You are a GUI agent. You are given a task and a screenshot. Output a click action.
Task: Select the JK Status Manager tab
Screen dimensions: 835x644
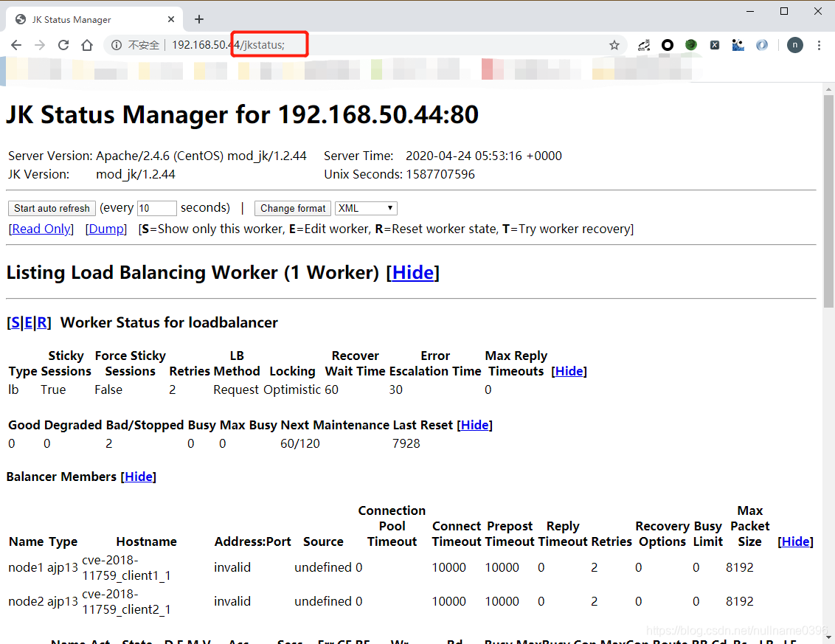94,19
